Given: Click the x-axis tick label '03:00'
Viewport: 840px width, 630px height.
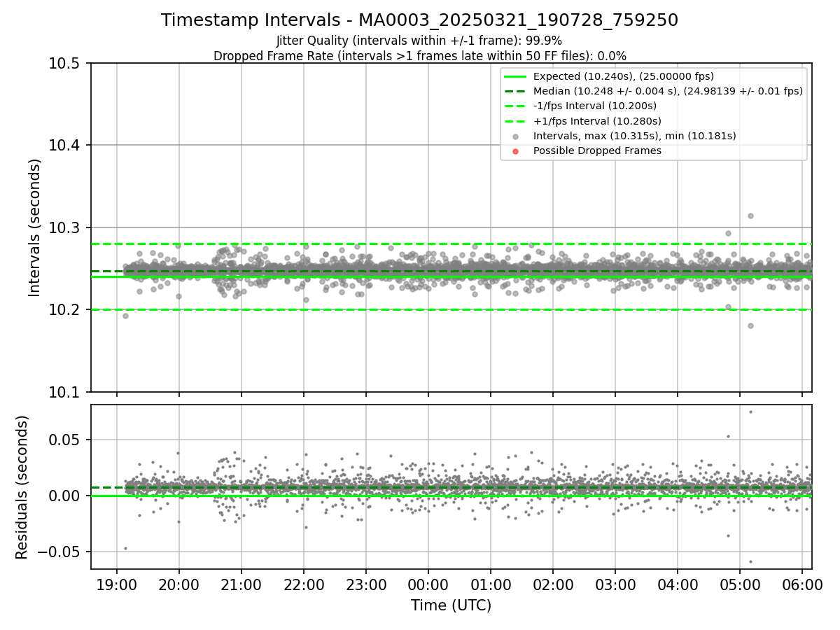Looking at the screenshot, I should pos(615,585).
